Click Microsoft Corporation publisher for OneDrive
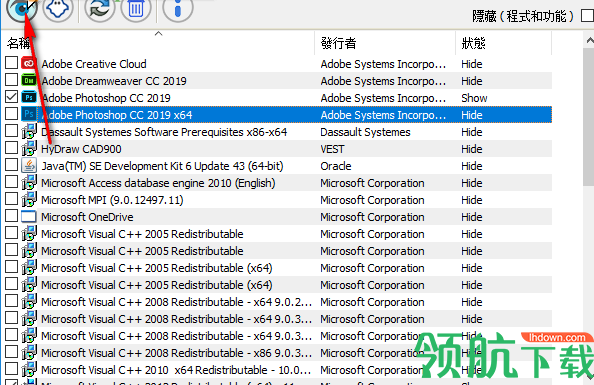Viewport: 594px width, 385px height. (372, 217)
